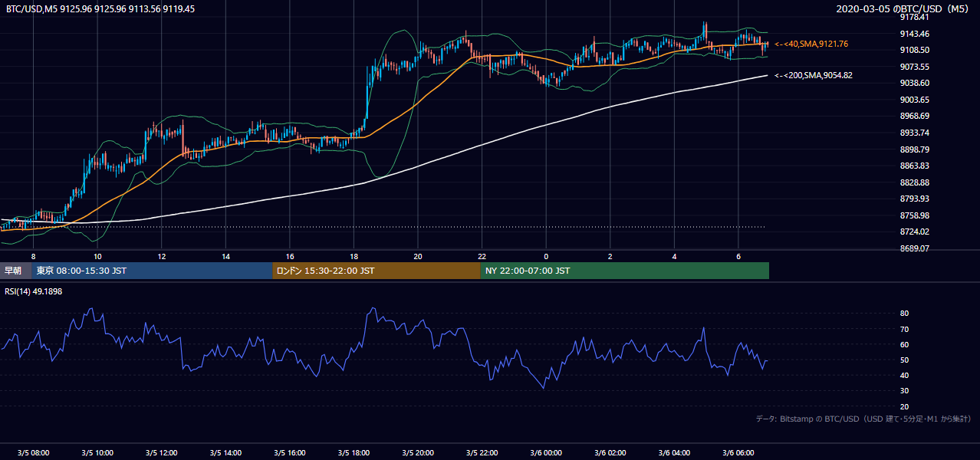This screenshot has width=980, height=460.
Task: Click hour 12 on the price chart time axis
Action: [161, 256]
